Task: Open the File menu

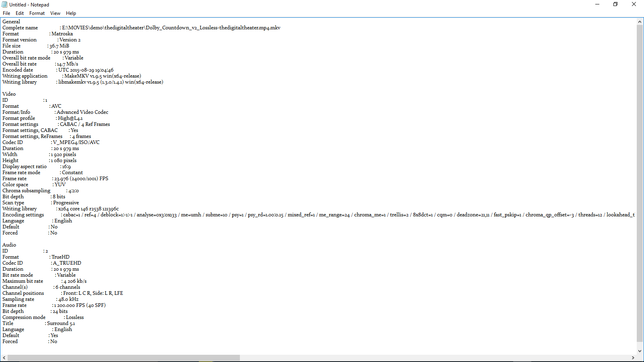Action: [x=6, y=13]
